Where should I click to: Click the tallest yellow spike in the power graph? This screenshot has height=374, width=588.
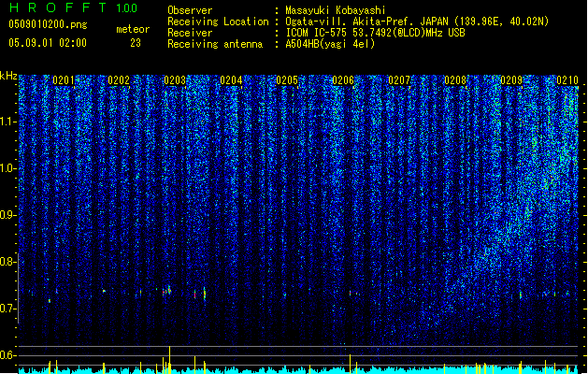(169, 360)
